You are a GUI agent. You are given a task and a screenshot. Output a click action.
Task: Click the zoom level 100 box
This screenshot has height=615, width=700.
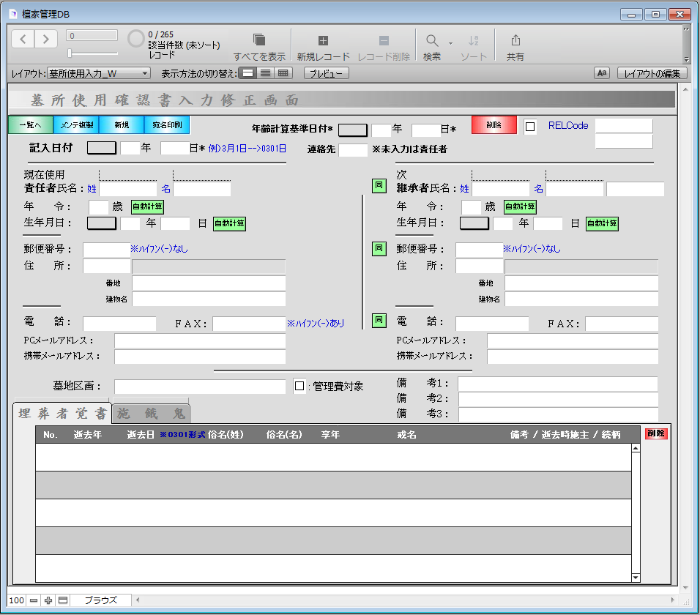pos(17,600)
